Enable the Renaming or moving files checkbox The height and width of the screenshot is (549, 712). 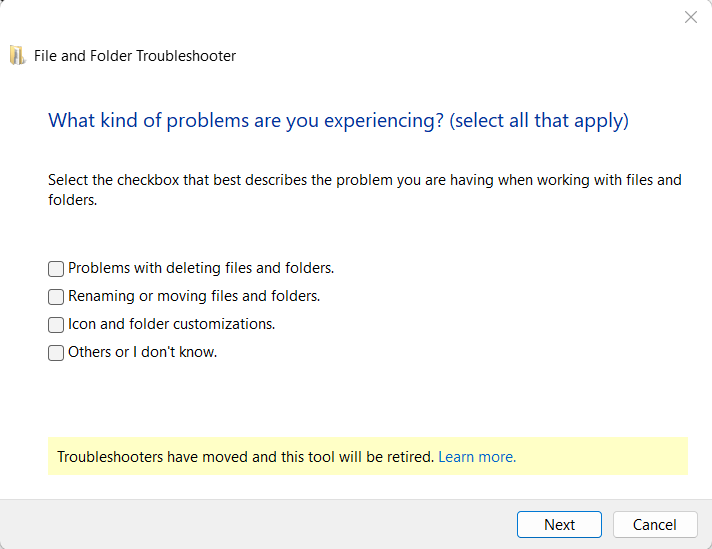pos(56,297)
